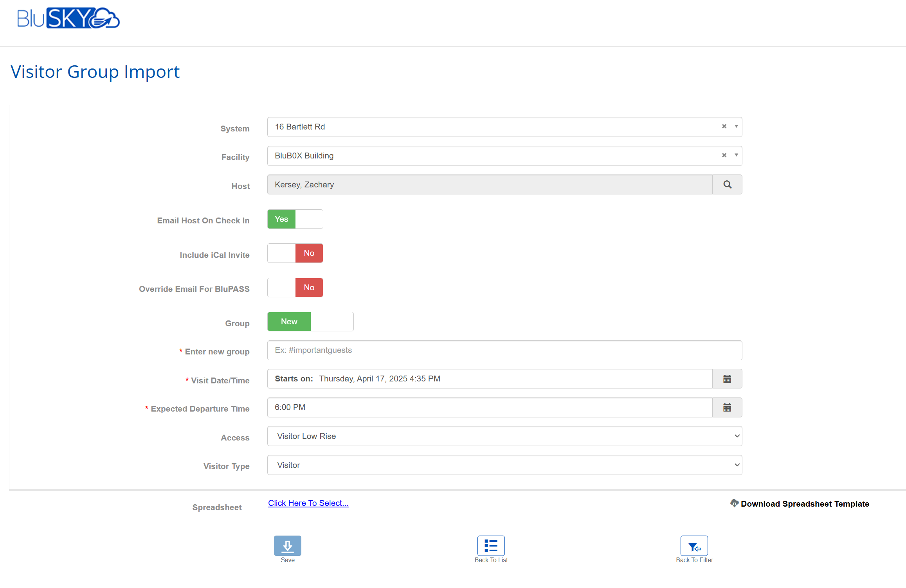This screenshot has height=588, width=906.
Task: Open Expected Departure Time calendar picker
Action: (727, 408)
